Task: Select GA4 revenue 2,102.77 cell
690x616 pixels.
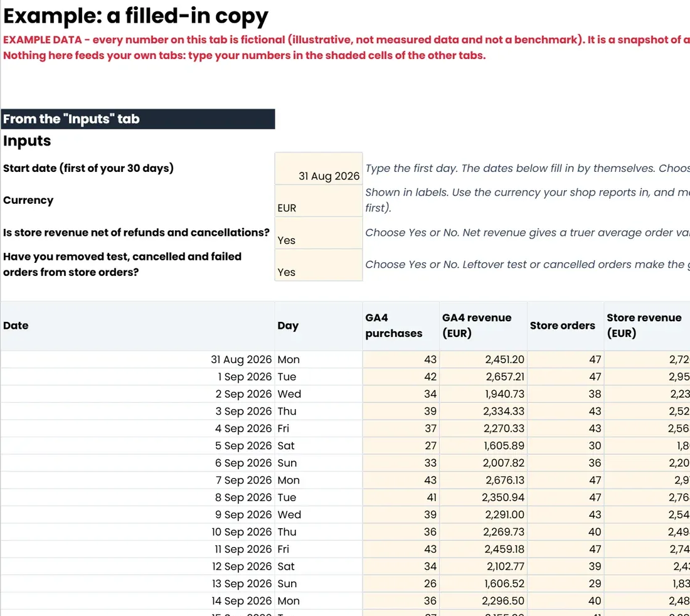Action: coord(483,566)
